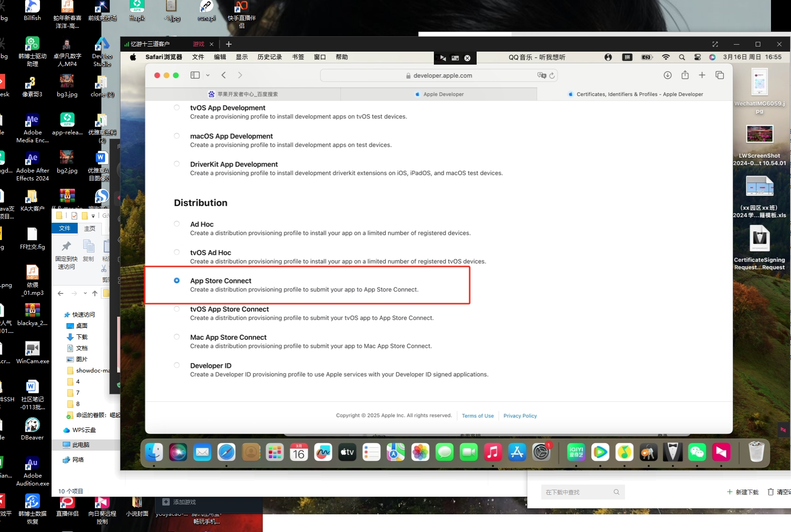This screenshot has width=791, height=532.
Task: Open Safari tab overview icon
Action: (720, 75)
